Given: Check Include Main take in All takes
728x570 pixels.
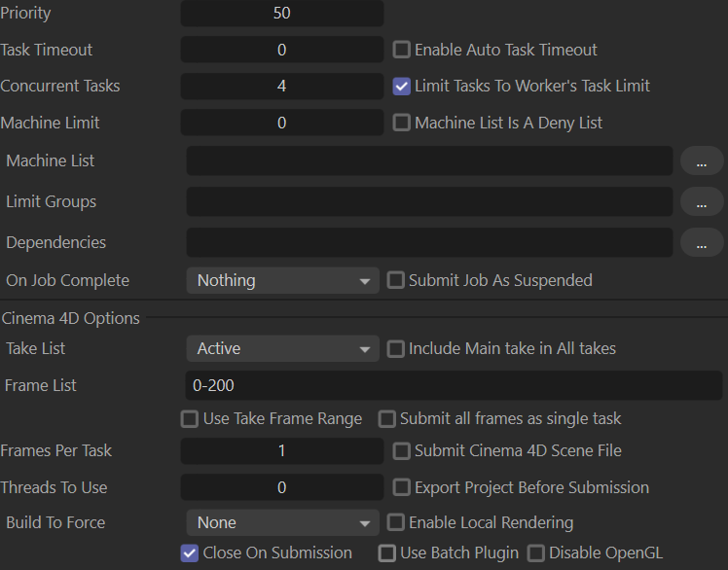Looking at the screenshot, I should click(395, 349).
